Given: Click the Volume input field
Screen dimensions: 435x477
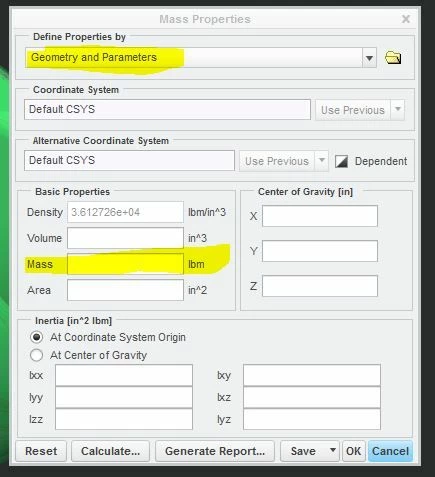Looking at the screenshot, I should pos(125,238).
